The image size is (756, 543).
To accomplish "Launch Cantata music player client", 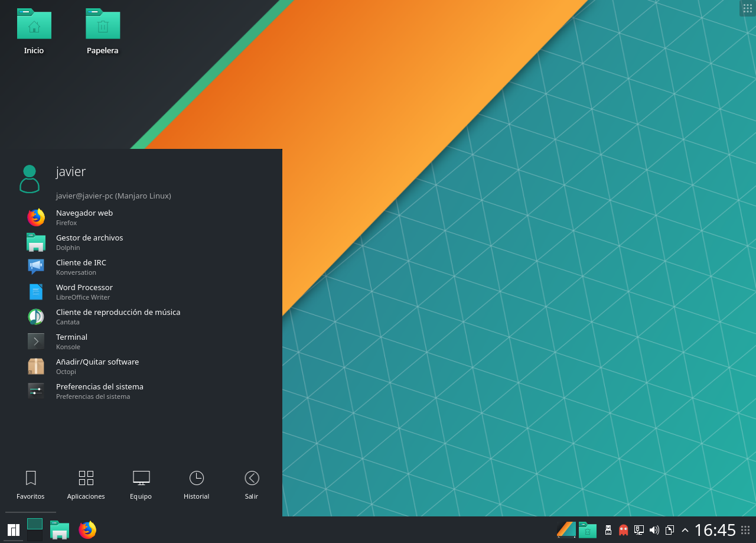I will [118, 316].
